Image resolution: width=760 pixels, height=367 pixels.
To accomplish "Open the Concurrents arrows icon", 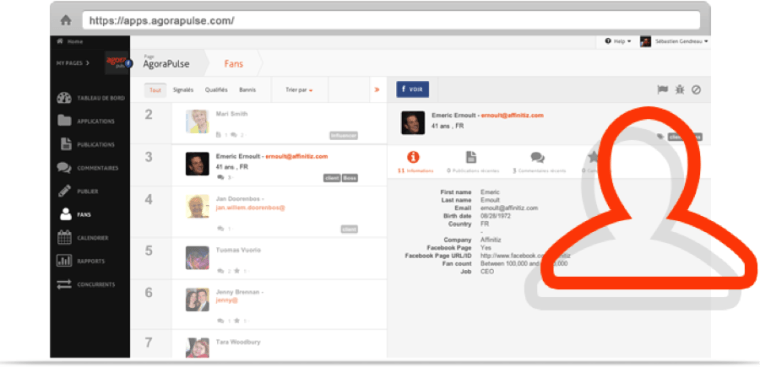I will click(x=64, y=285).
